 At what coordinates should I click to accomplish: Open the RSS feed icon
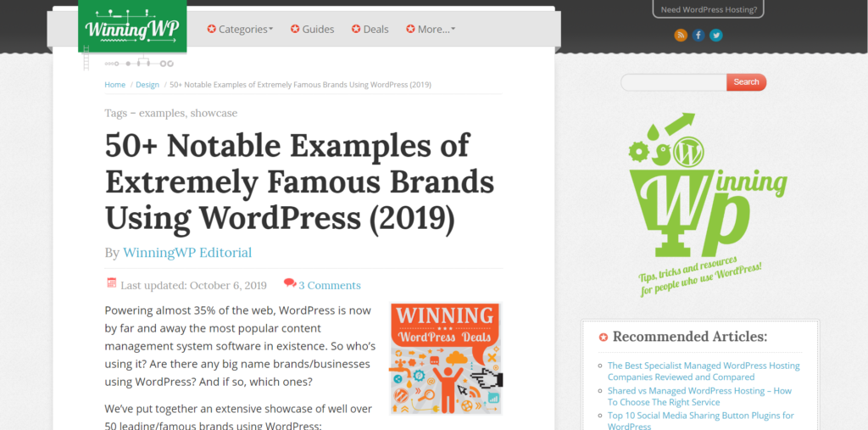[681, 36]
